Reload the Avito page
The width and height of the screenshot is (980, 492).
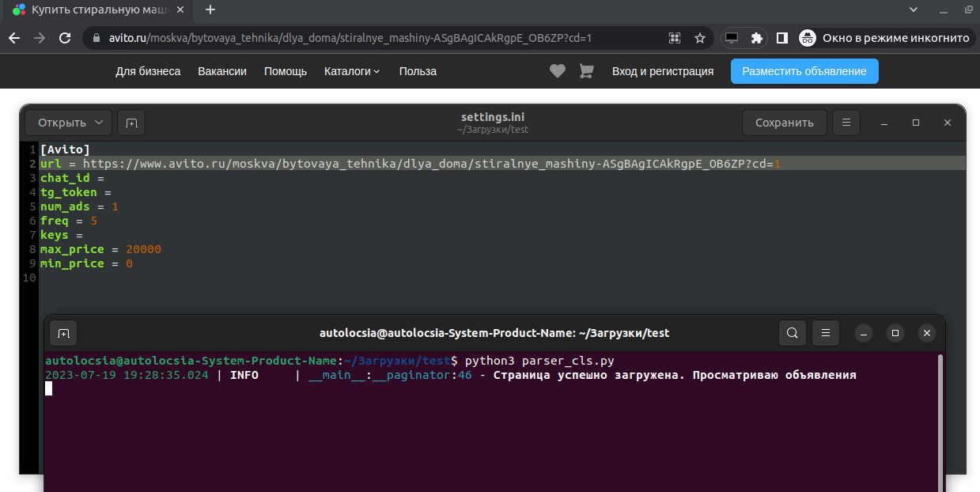65,37
